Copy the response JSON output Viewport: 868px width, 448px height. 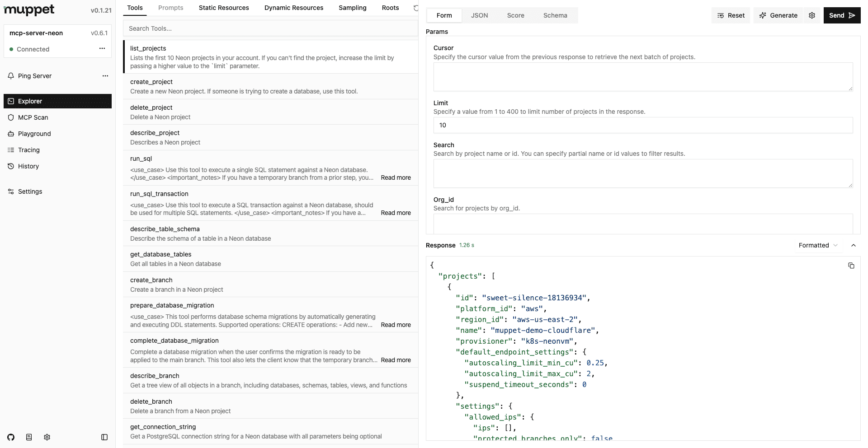pos(851,266)
